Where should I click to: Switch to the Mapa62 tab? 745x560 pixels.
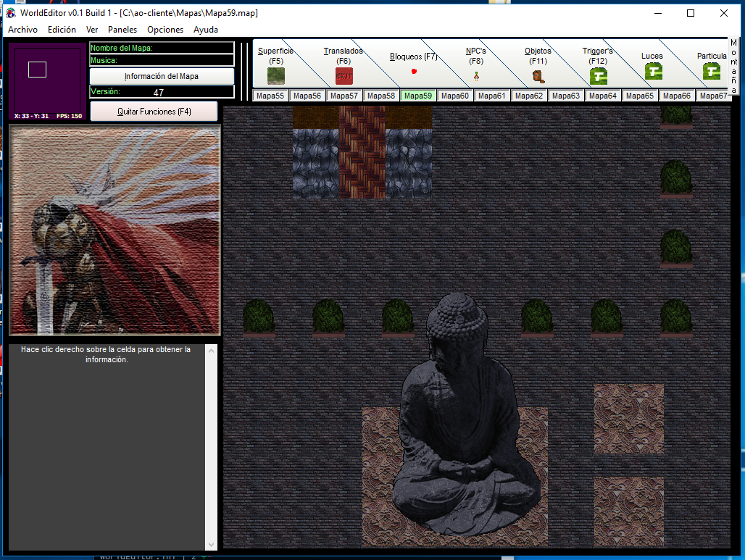[x=529, y=96]
